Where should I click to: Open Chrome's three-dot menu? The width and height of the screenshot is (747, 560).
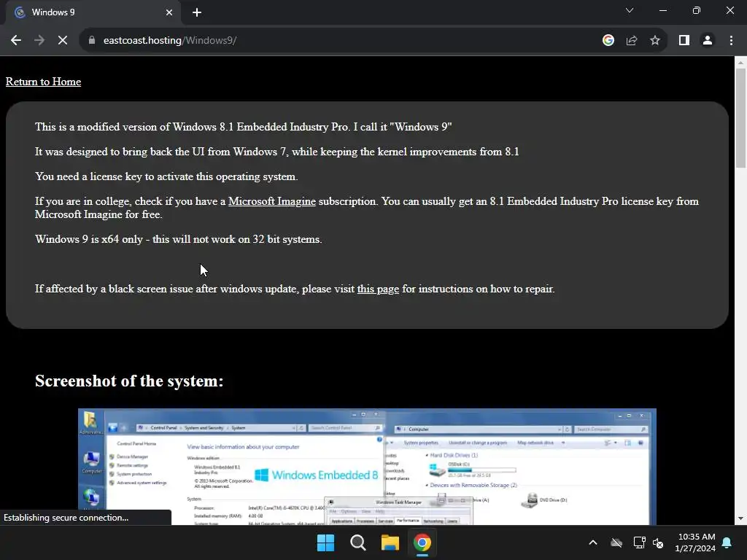click(731, 41)
